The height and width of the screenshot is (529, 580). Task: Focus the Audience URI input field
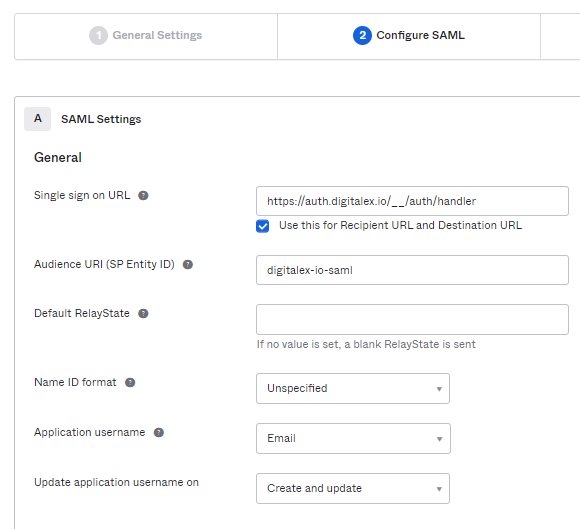(x=412, y=270)
